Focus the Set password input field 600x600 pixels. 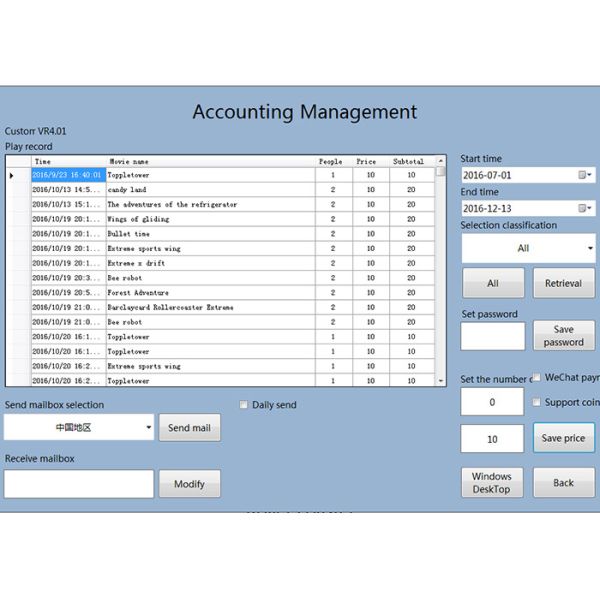(492, 336)
